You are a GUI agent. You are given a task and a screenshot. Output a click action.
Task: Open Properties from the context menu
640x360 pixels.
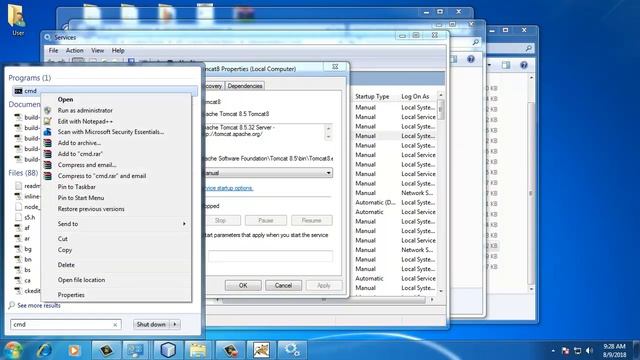click(x=71, y=295)
